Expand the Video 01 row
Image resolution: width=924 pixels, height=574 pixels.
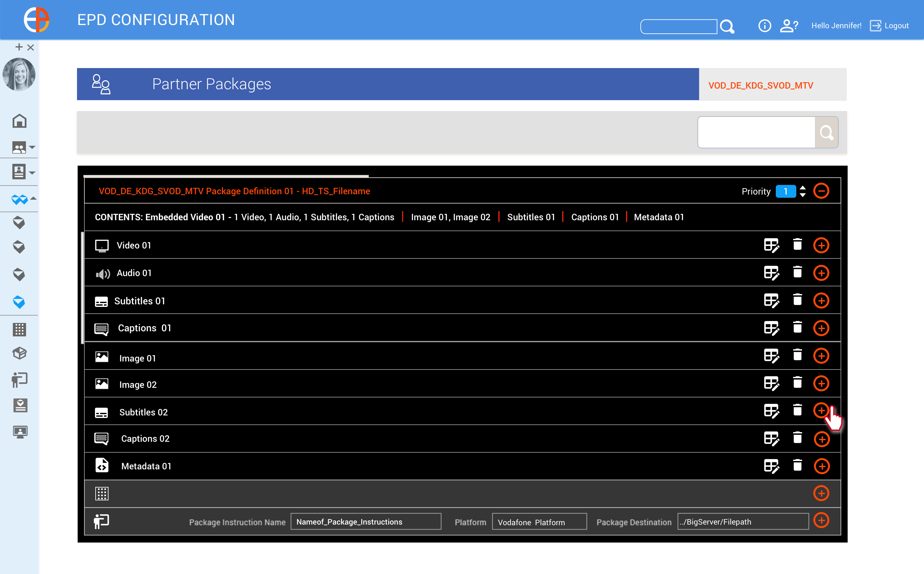[821, 245]
